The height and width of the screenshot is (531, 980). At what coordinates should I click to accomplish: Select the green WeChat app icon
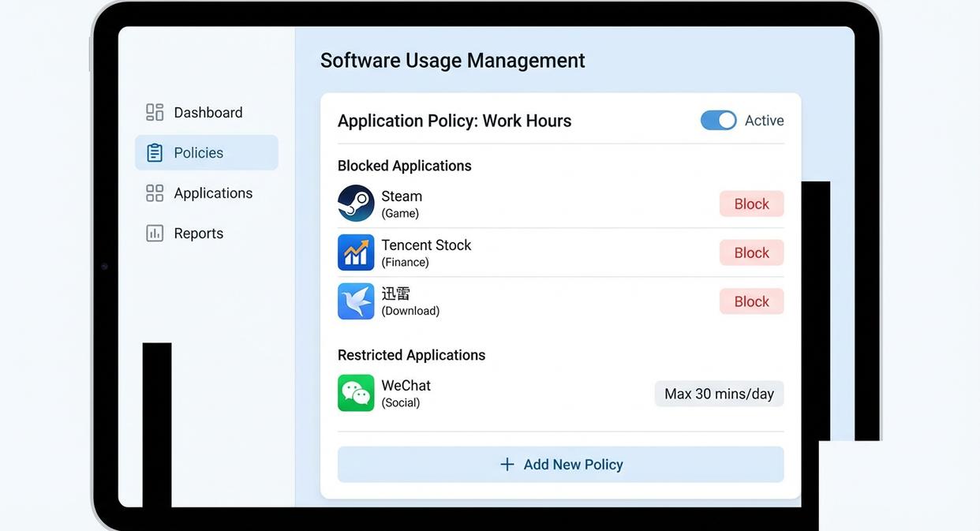(356, 393)
